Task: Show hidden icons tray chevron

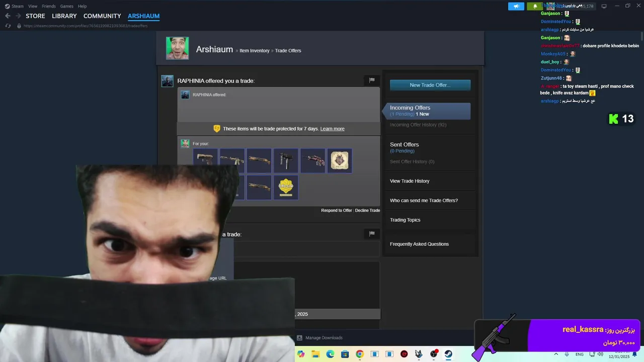Action: [556, 354]
